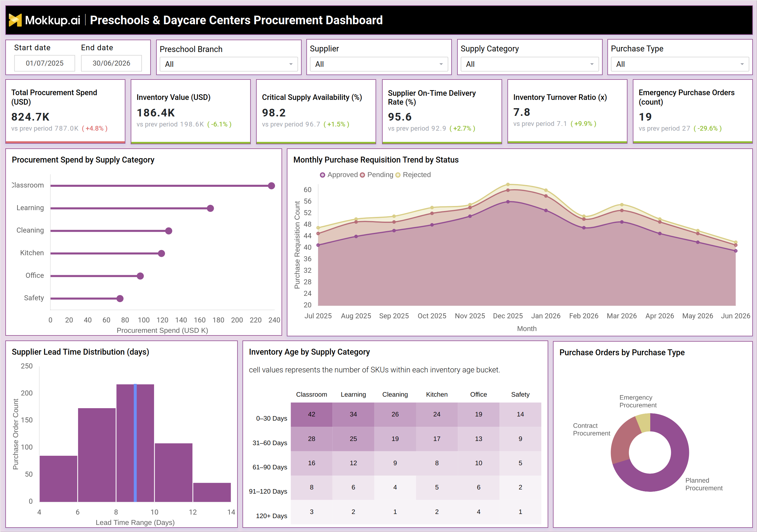Viewport: 757px width, 532px height.
Task: Click the Kitchen 0–30 Days cell 24
Action: pos(437,414)
